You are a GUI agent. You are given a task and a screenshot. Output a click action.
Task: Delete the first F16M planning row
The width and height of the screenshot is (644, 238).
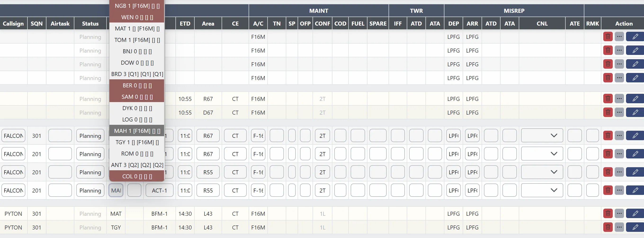point(608,37)
